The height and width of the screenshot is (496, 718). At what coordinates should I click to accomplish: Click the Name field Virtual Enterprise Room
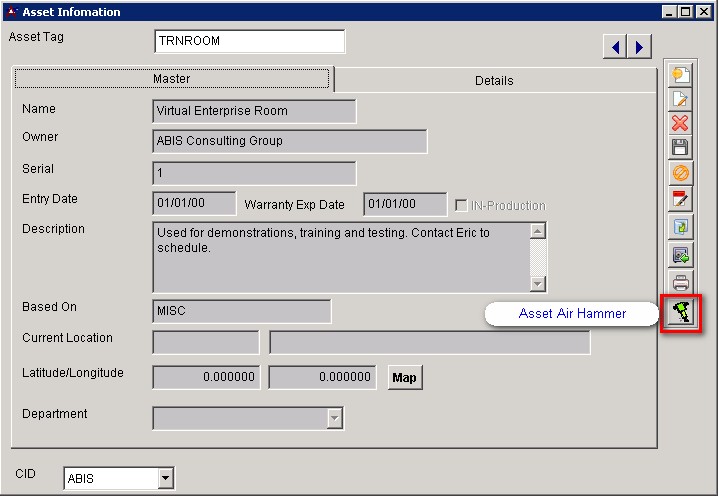point(254,111)
